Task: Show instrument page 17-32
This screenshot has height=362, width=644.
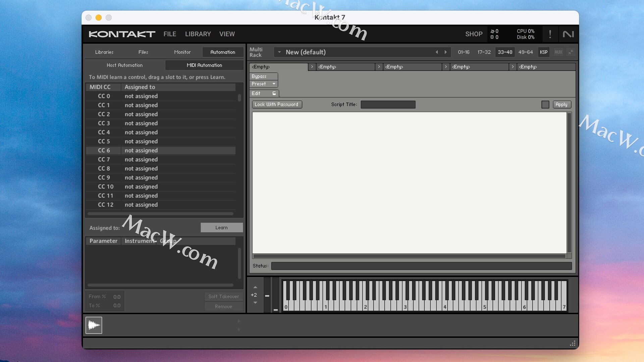Action: pyautogui.click(x=484, y=52)
